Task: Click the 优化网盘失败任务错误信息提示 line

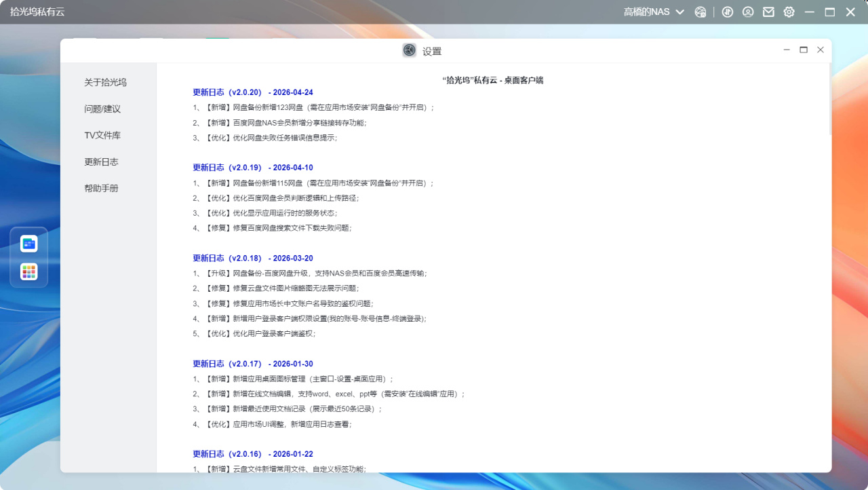Action: [x=265, y=138]
